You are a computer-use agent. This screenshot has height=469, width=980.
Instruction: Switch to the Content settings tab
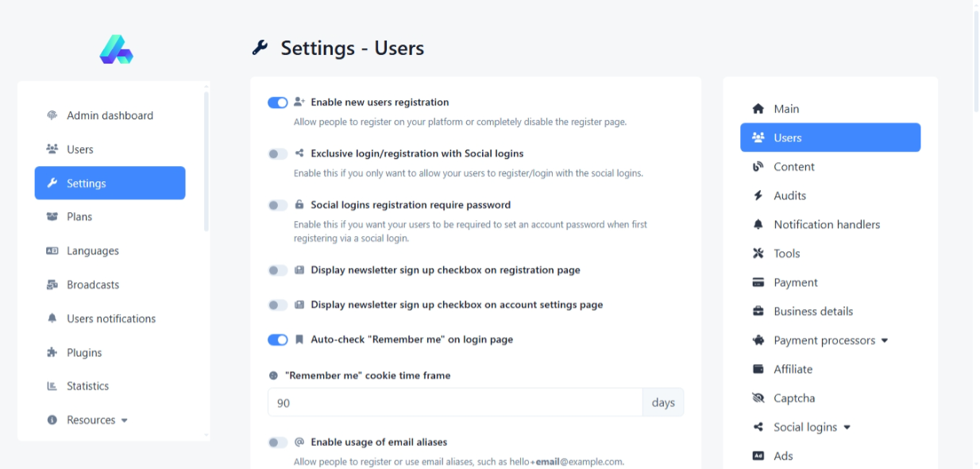[794, 167]
